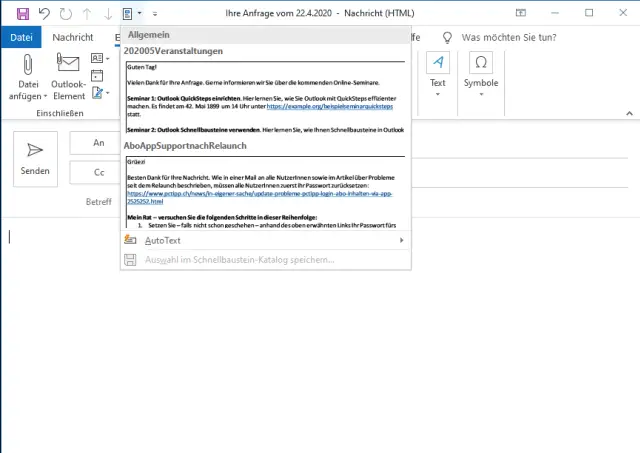Switch to the Nachricht ribbon tab

pyautogui.click(x=72, y=37)
